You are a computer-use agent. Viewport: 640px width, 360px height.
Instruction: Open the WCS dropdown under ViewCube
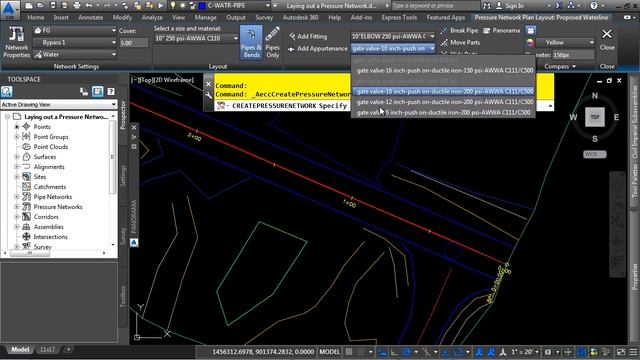pyautogui.click(x=595, y=154)
